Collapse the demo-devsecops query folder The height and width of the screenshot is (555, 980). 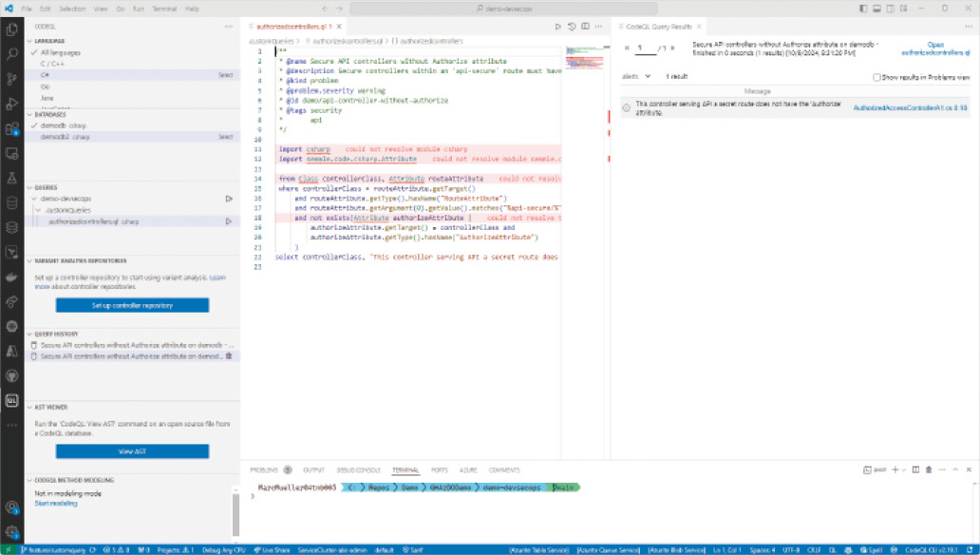click(x=34, y=199)
